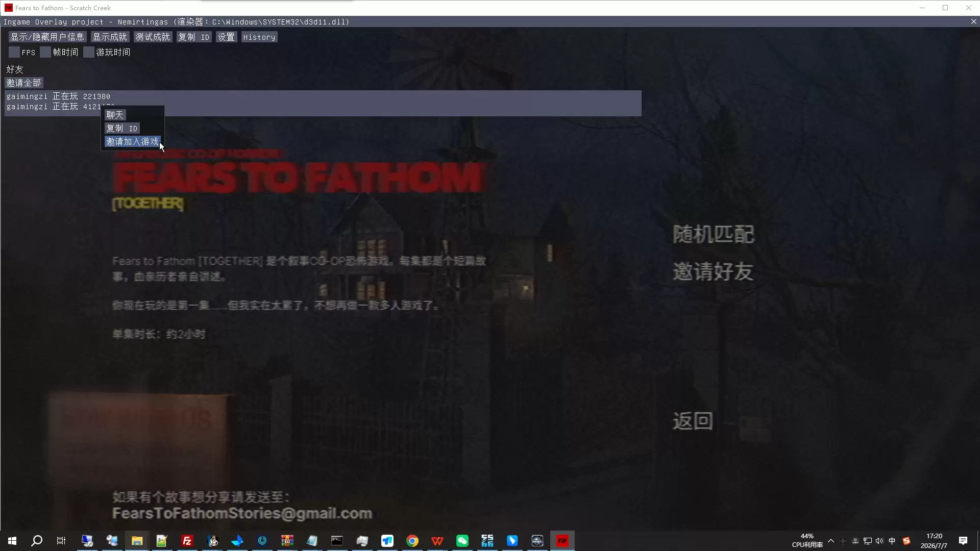Open WeChat from the taskbar

pos(462,541)
